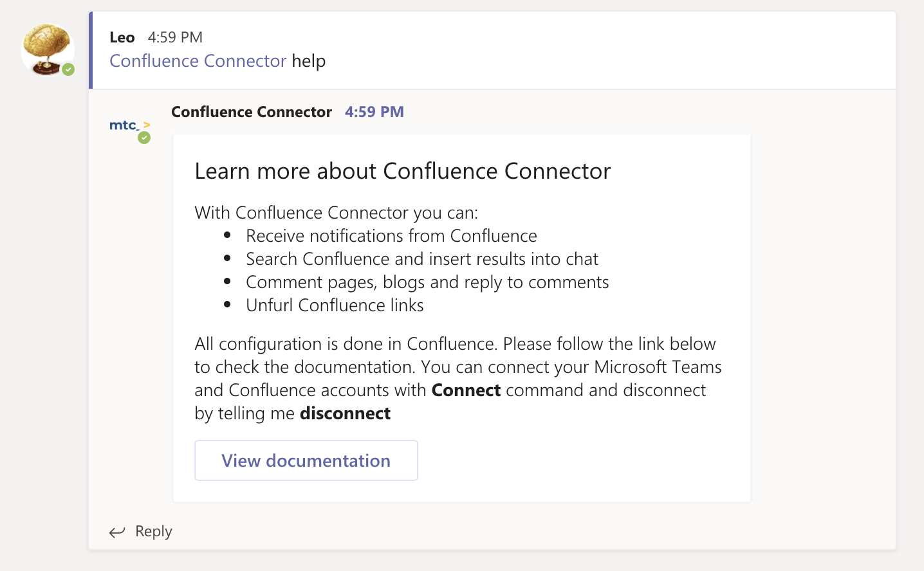This screenshot has height=571, width=924.
Task: Select the Unfurl Confluence links bullet
Action: (x=335, y=305)
